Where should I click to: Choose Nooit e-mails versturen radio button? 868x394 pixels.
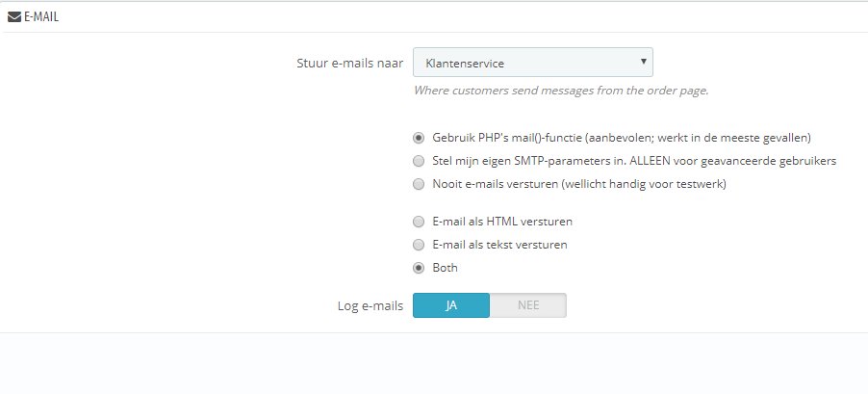click(x=419, y=184)
